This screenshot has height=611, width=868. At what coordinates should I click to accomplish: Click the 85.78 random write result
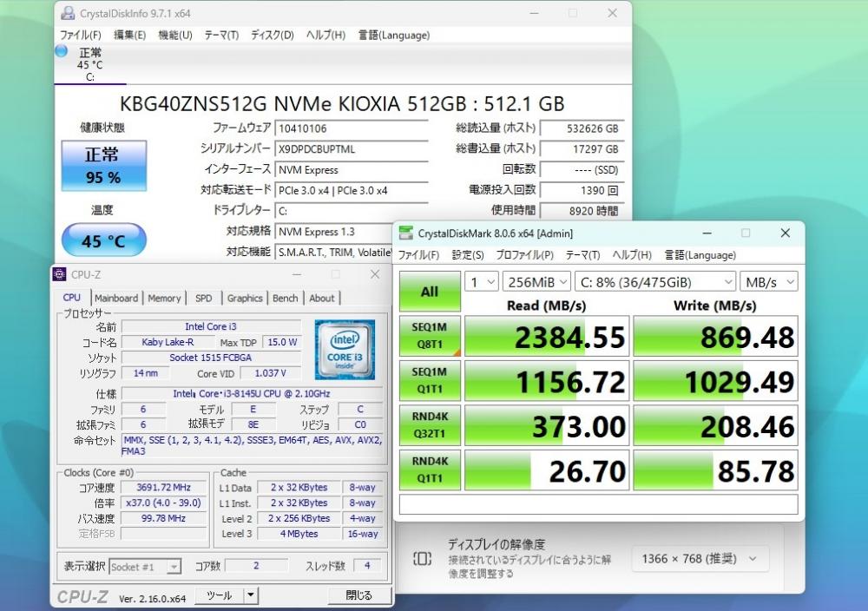(715, 470)
